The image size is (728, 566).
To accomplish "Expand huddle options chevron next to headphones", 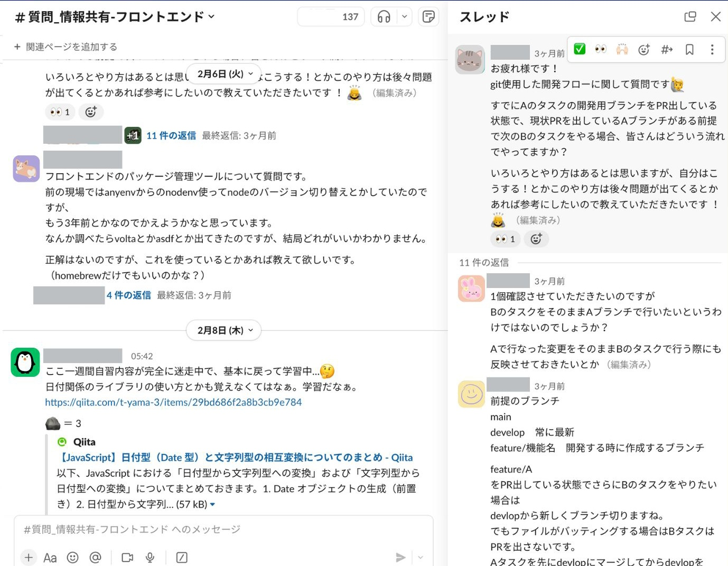I will [405, 17].
